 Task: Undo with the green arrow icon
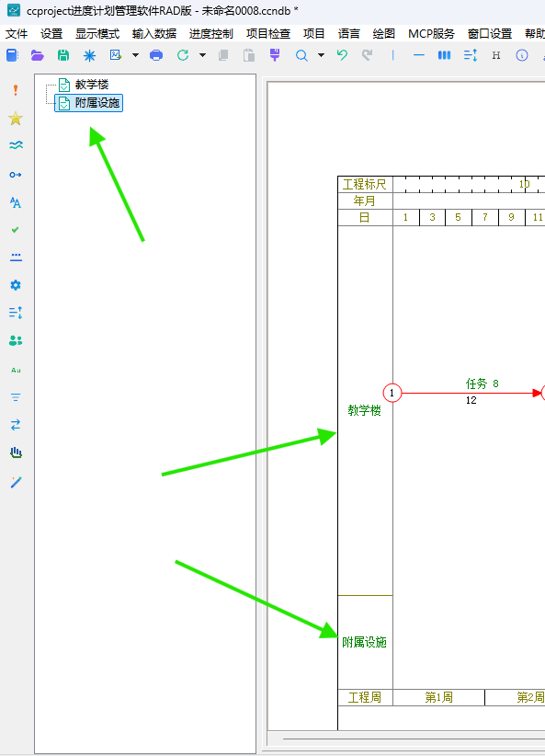tap(342, 55)
